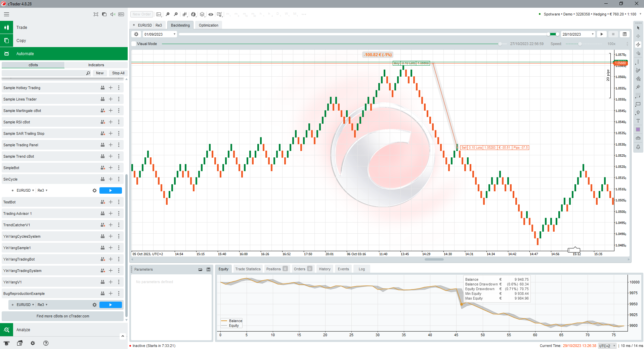Open the History tab
The image size is (644, 349).
(x=325, y=269)
